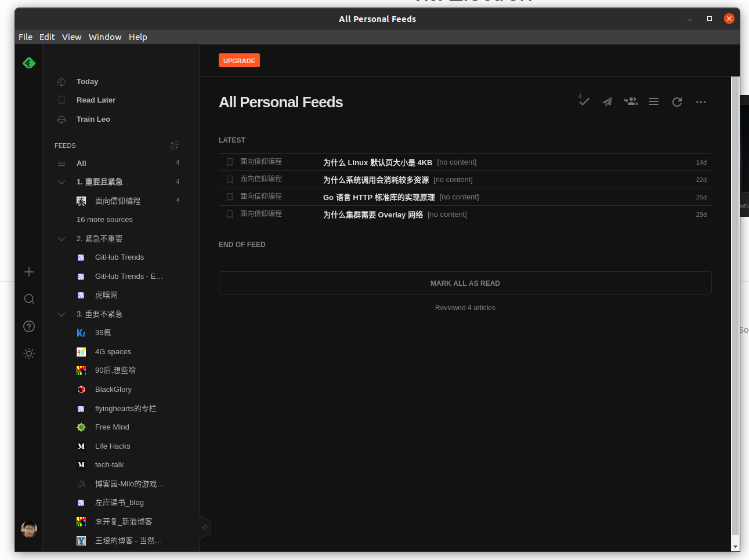Click the 36氪 feed icon
This screenshot has height=560, width=749.
81,333
